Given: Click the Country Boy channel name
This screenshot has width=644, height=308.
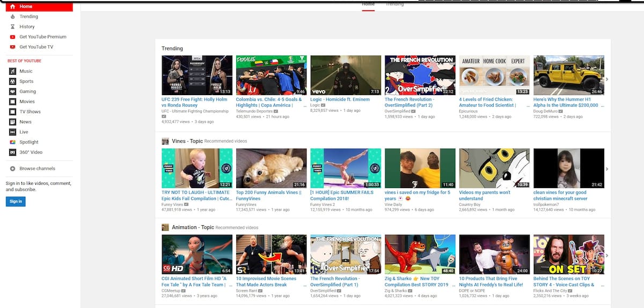Looking at the screenshot, I should [x=470, y=204].
